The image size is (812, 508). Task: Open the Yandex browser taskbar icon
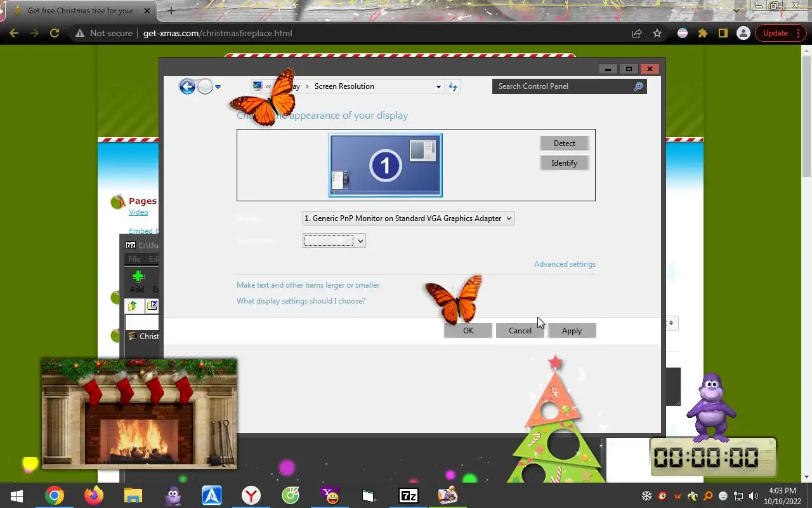(251, 495)
